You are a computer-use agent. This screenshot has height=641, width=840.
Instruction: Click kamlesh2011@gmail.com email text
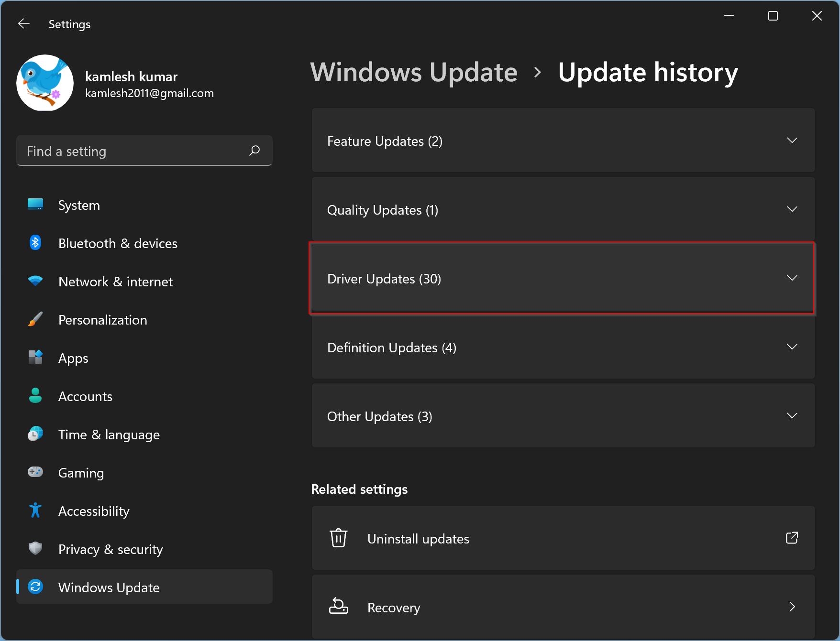click(x=149, y=93)
